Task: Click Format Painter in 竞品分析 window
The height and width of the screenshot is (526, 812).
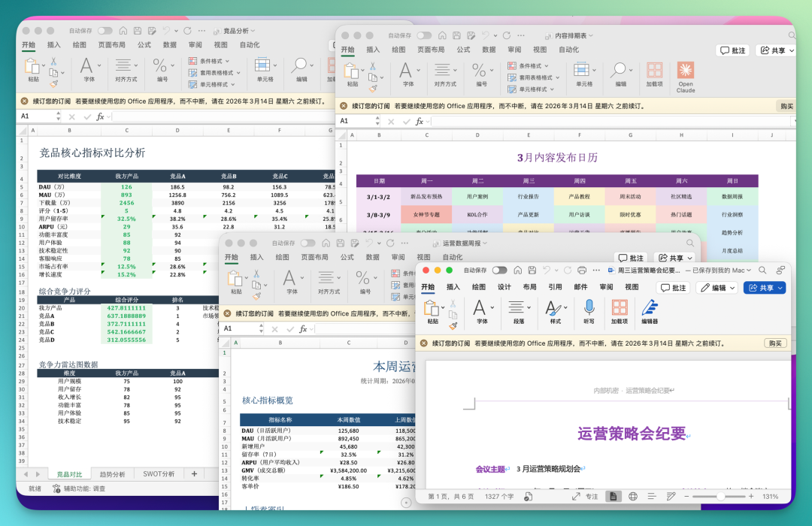Action: pyautogui.click(x=54, y=83)
